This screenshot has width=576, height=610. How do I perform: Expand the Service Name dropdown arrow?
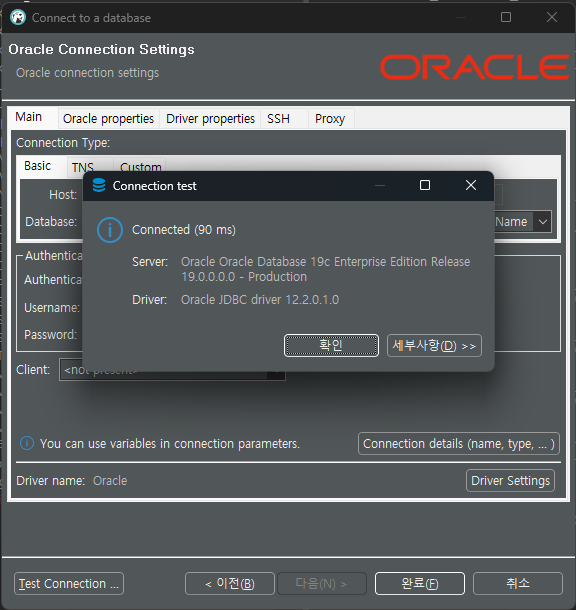tap(543, 222)
